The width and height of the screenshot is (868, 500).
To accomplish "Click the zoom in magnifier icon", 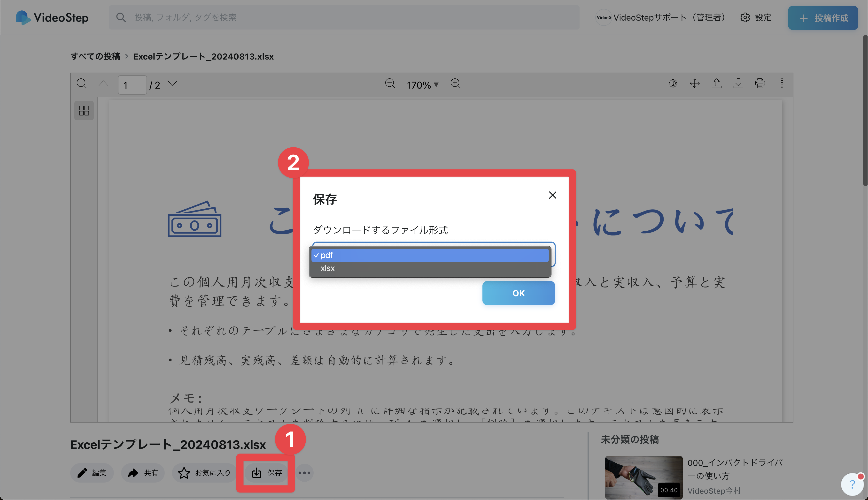I will [x=455, y=83].
